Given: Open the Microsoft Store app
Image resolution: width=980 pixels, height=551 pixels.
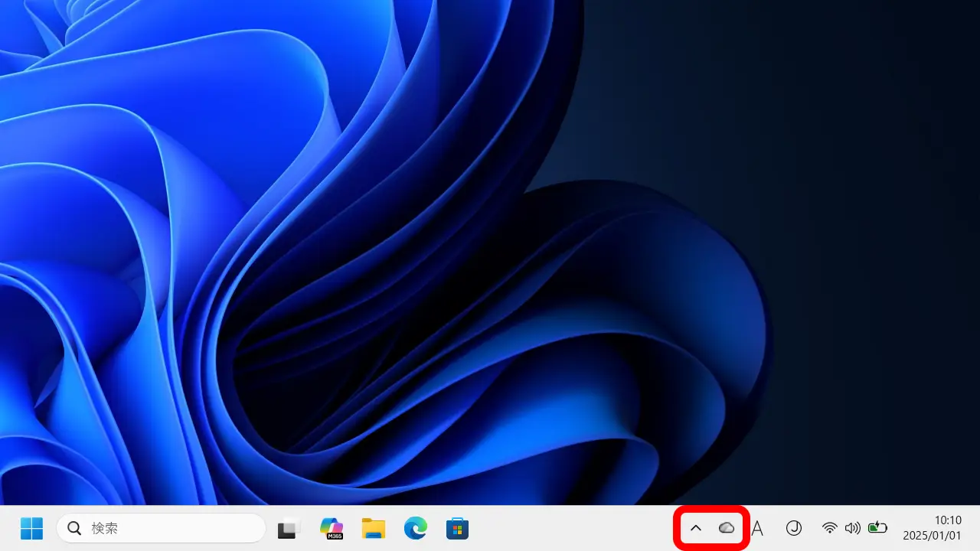Looking at the screenshot, I should [457, 528].
